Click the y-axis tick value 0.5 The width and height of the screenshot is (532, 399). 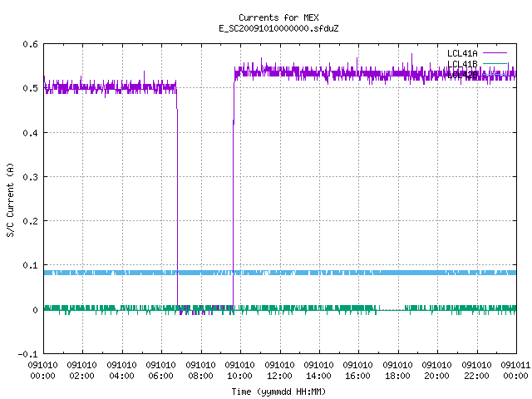[x=30, y=88]
